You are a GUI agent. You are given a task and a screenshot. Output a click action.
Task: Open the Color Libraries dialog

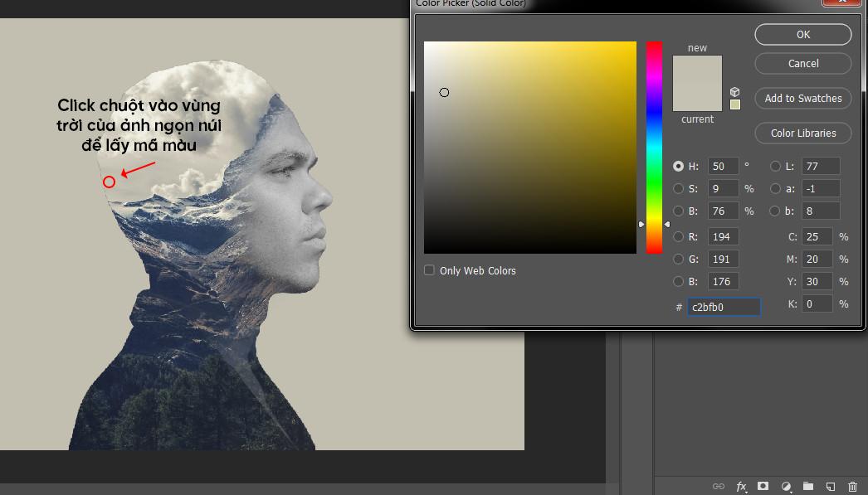click(802, 133)
